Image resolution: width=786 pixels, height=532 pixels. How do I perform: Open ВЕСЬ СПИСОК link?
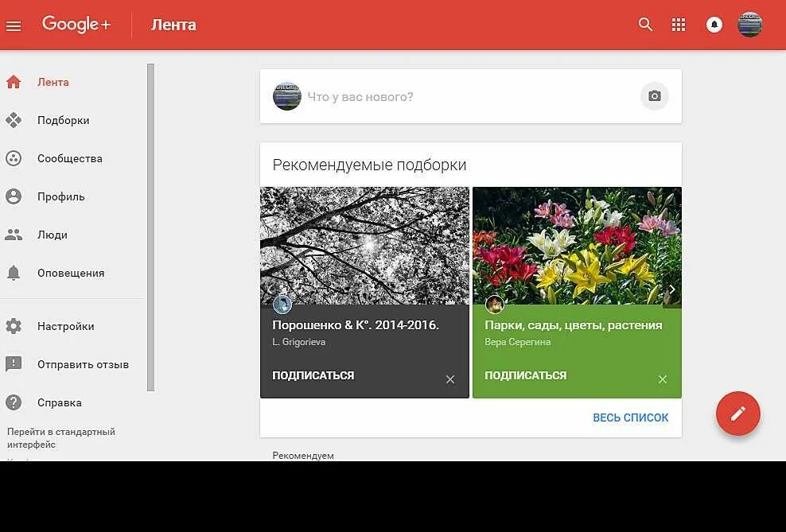[631, 417]
